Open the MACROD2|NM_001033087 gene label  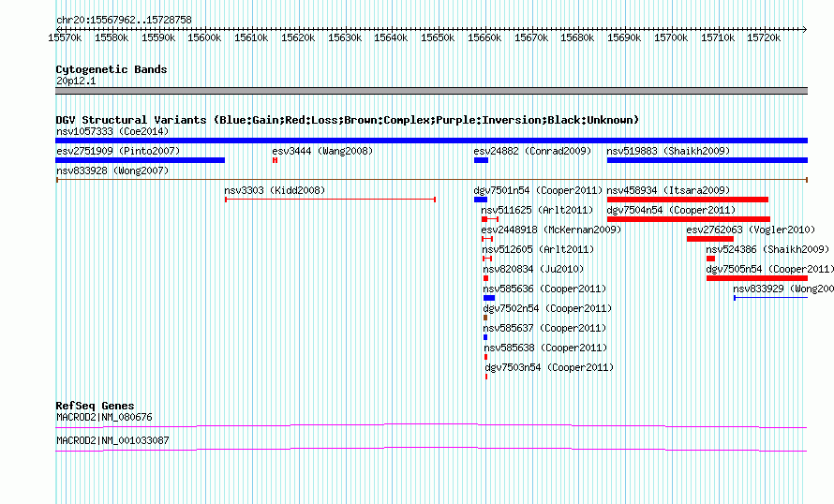[x=112, y=440]
